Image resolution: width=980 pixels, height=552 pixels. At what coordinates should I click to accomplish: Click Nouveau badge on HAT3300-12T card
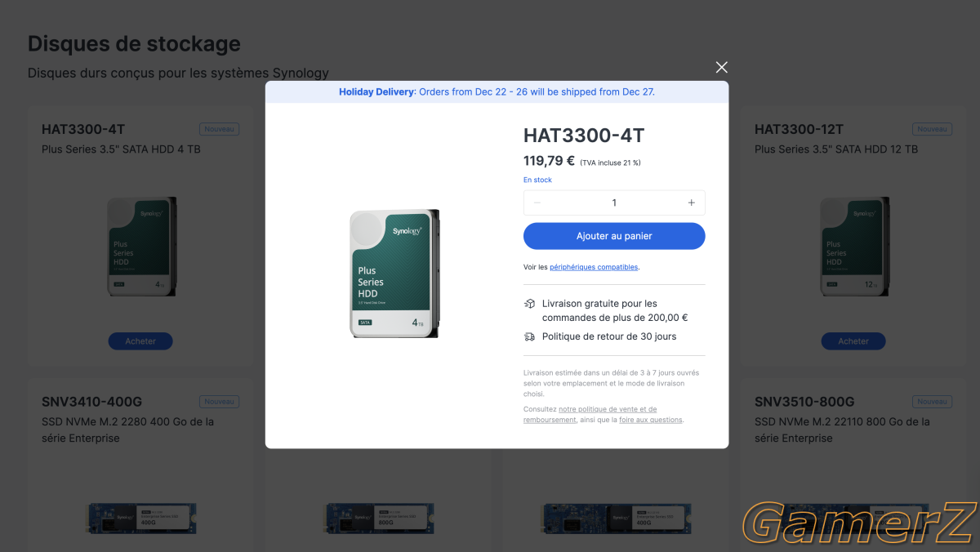click(x=932, y=129)
